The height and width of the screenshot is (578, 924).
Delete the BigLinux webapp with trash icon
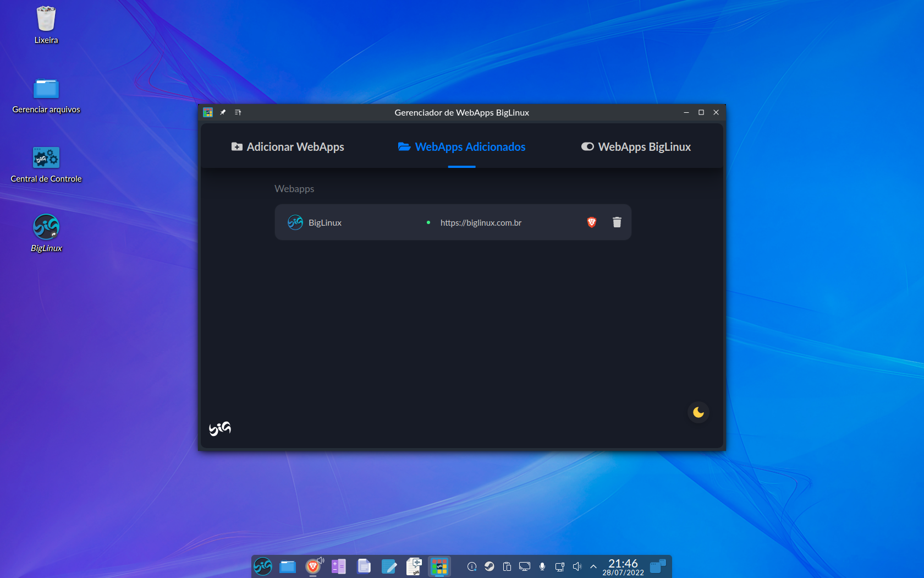[x=617, y=222]
